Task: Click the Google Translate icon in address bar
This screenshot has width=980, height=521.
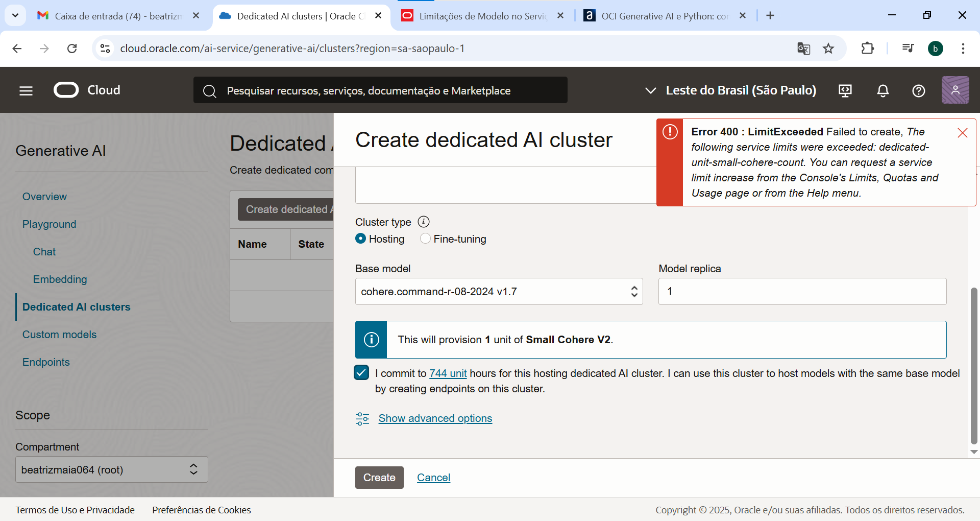Action: tap(803, 49)
